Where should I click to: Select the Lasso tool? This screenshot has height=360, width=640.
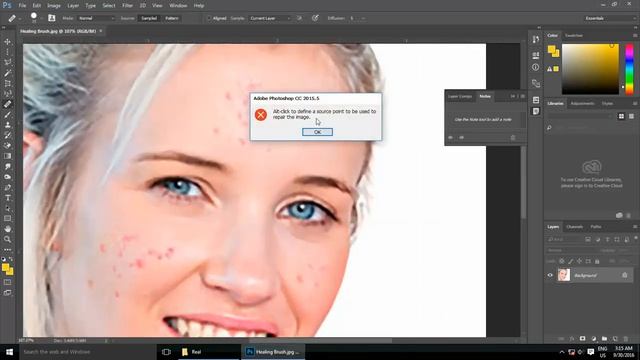7,62
